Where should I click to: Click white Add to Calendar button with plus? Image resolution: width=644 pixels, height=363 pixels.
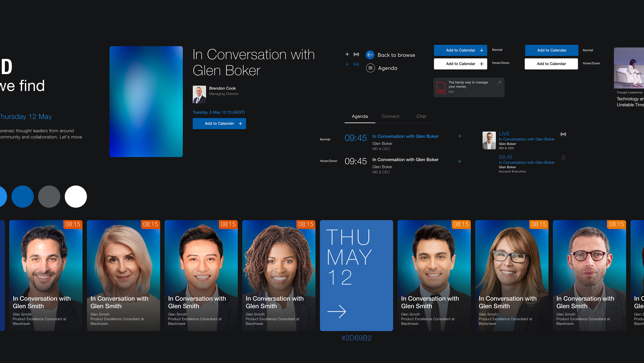[460, 64]
